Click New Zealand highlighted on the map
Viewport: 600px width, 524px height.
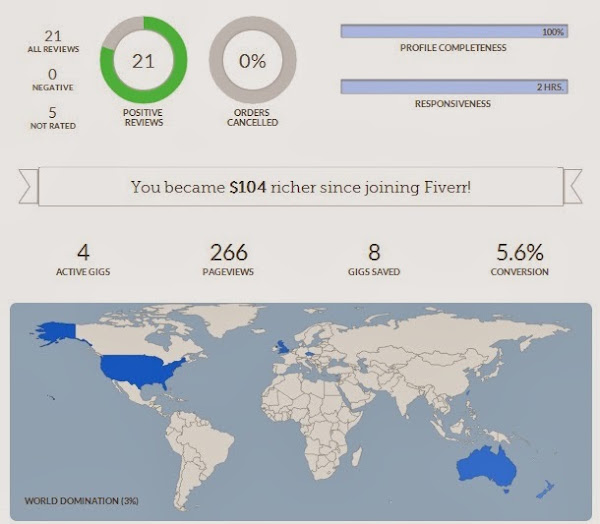pos(545,490)
